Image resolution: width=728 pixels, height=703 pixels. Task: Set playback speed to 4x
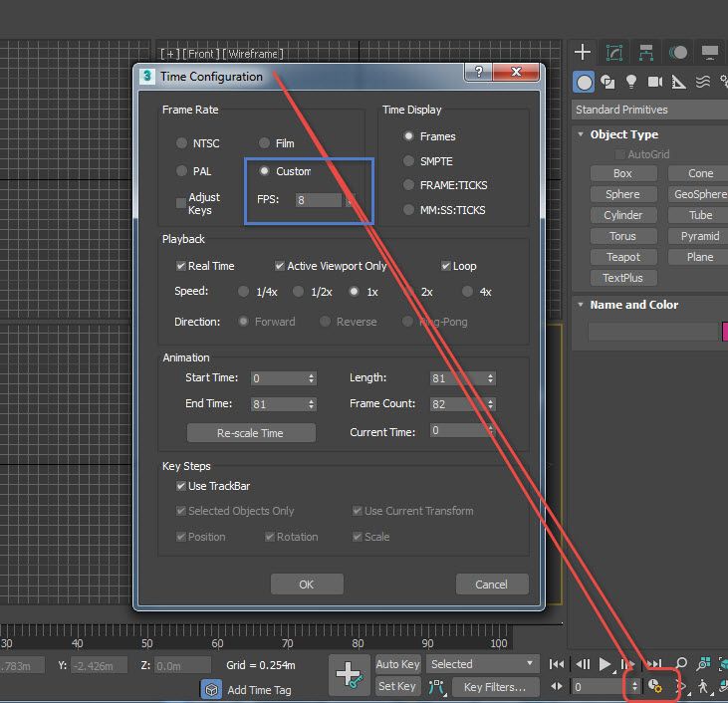click(x=467, y=292)
